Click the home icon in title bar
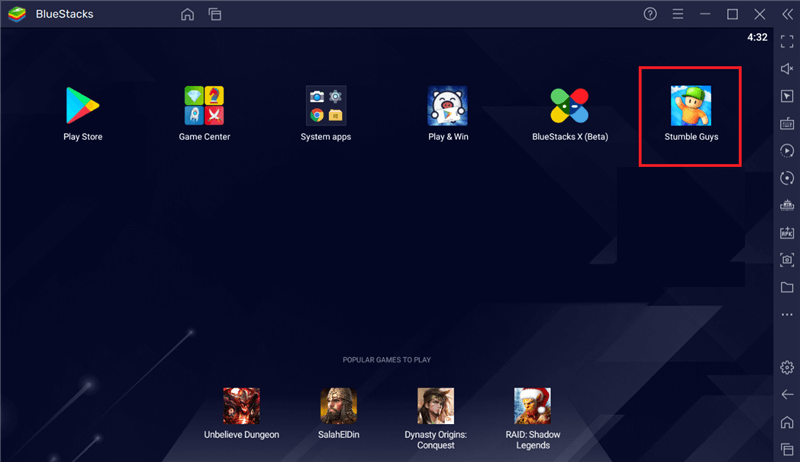Image resolution: width=800 pixels, height=462 pixels. point(187,14)
